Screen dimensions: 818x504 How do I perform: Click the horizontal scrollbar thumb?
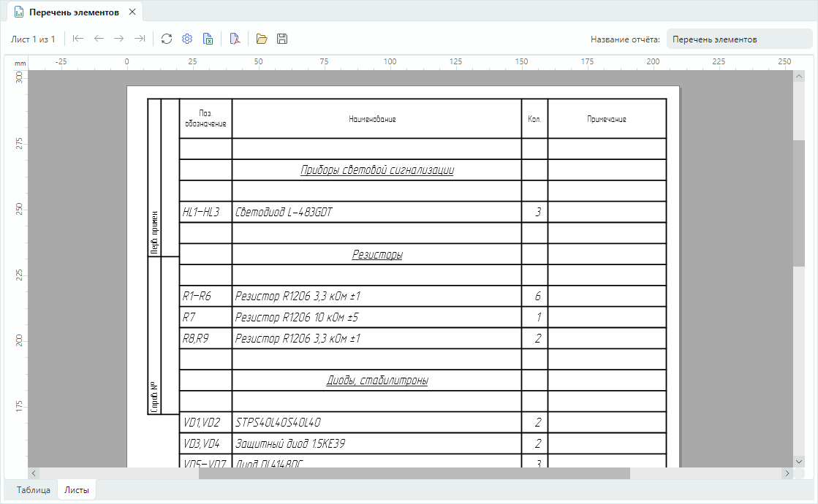tap(414, 473)
